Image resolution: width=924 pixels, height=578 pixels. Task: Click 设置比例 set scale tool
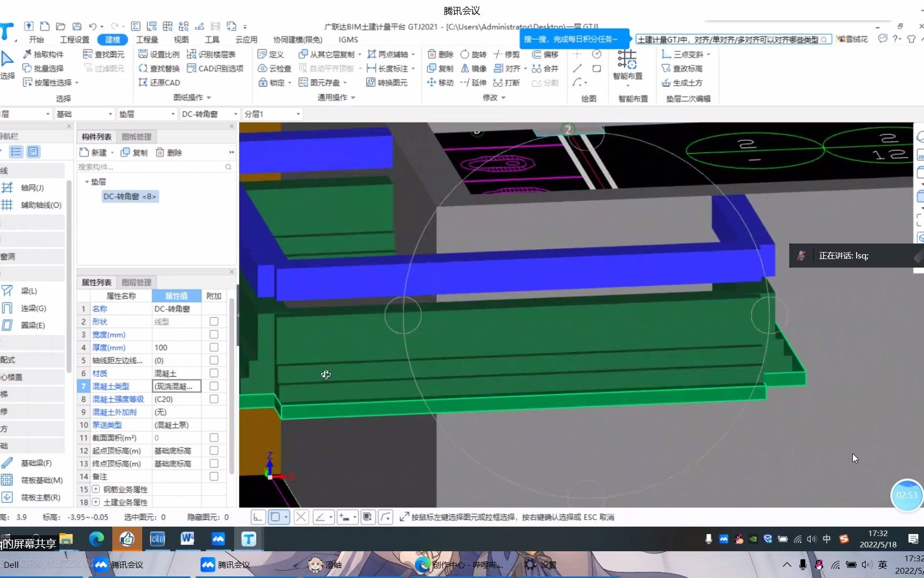(x=159, y=54)
